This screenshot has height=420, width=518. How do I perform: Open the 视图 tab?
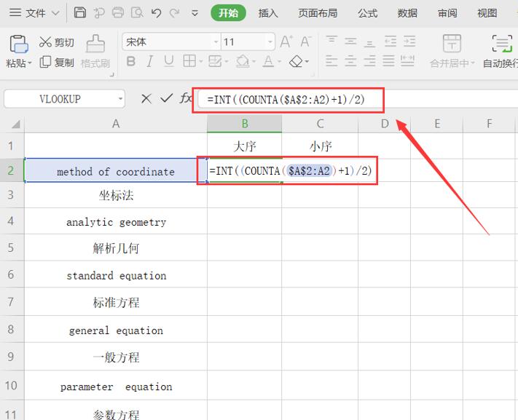click(487, 13)
